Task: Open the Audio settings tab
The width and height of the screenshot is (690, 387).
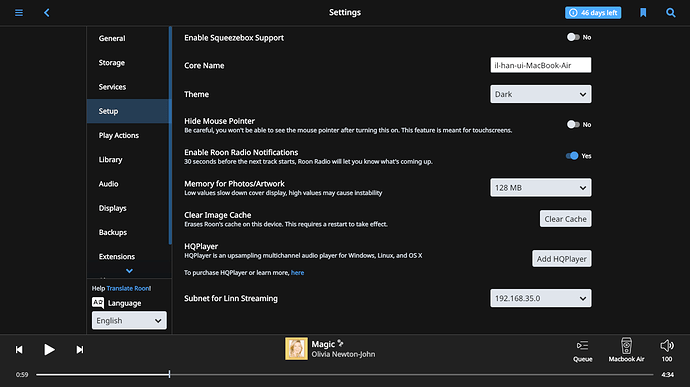Action: coord(128,184)
